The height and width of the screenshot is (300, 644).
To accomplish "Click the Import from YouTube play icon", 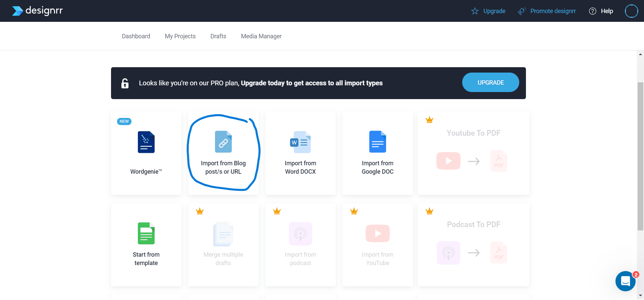I will click(378, 233).
